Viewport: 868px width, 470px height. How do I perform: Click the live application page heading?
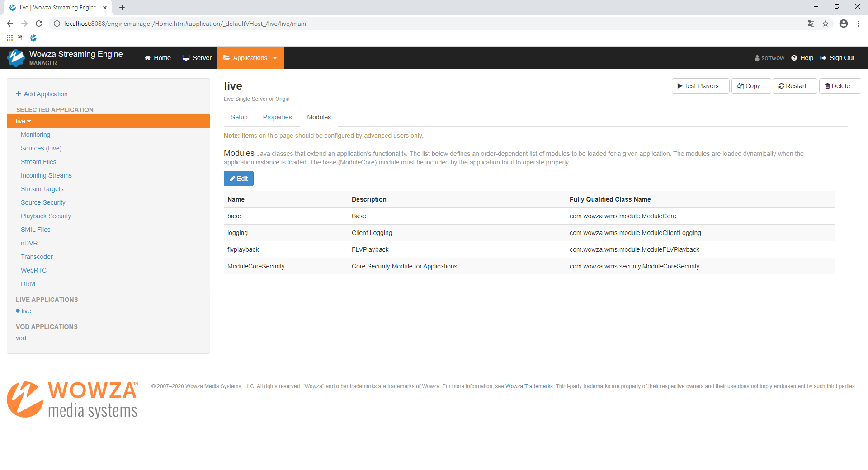(233, 86)
